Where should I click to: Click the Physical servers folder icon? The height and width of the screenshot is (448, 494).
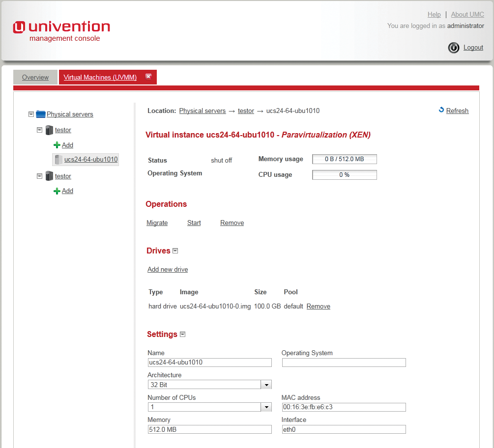pyautogui.click(x=40, y=114)
